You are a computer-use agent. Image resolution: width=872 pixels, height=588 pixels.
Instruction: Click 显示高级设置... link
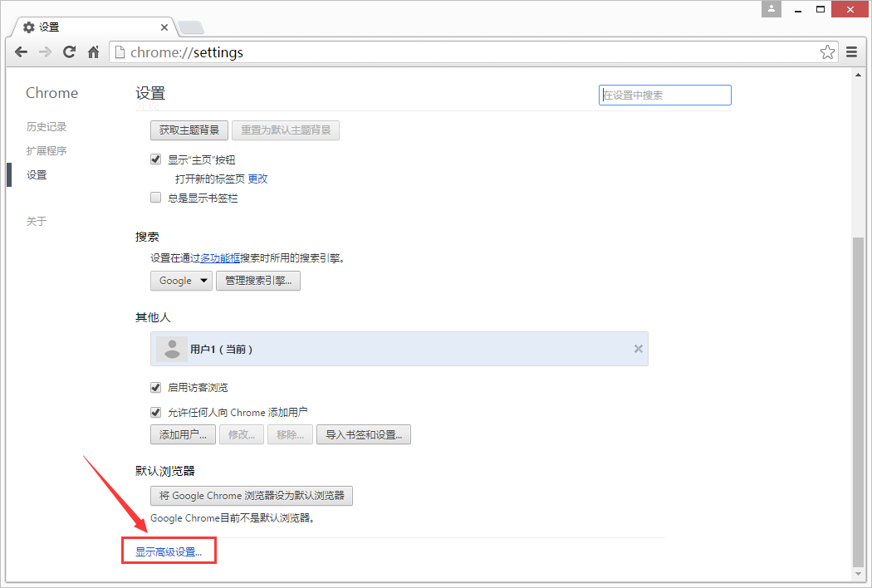tap(169, 551)
